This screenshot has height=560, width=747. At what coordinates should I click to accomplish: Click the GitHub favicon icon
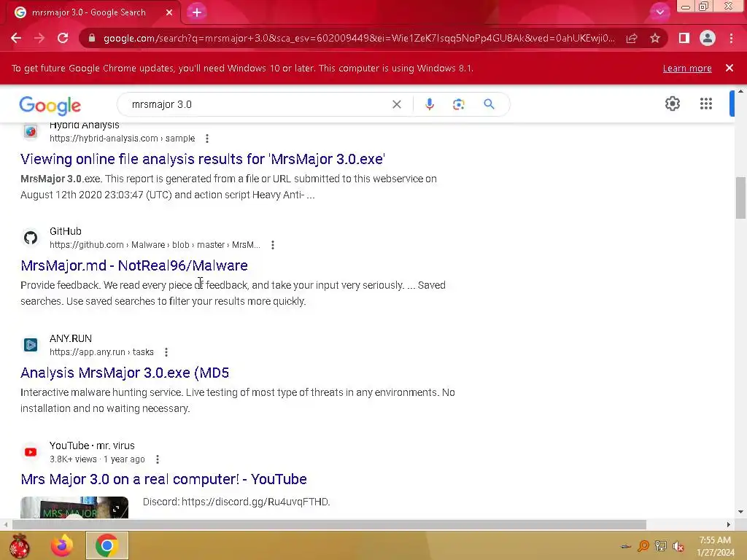click(31, 238)
